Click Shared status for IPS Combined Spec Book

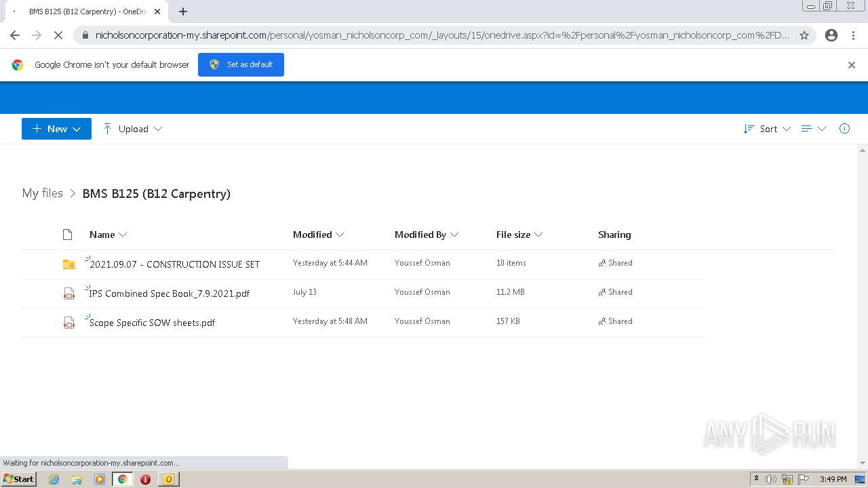point(615,292)
